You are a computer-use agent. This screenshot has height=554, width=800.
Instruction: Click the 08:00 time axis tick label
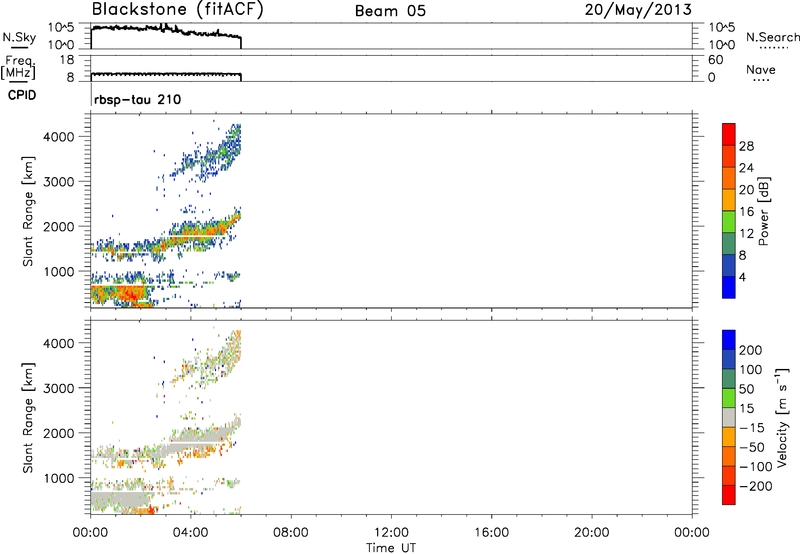291,533
